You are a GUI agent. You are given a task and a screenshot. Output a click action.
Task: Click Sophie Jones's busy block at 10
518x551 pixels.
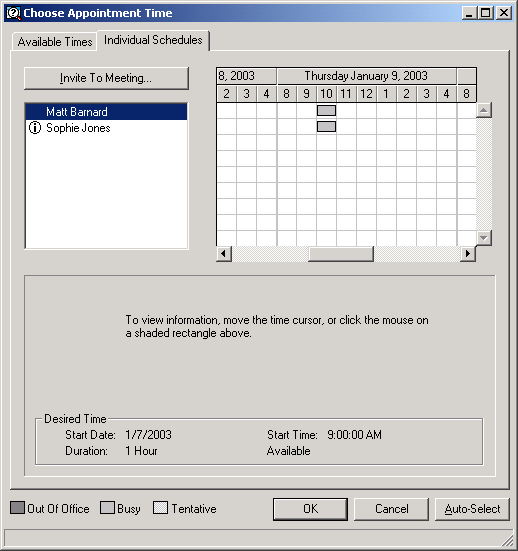pos(326,127)
